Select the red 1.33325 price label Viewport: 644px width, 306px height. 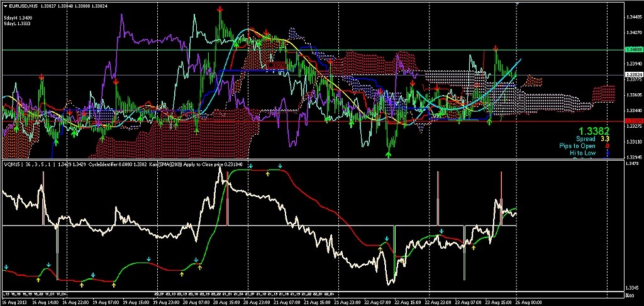(x=633, y=121)
